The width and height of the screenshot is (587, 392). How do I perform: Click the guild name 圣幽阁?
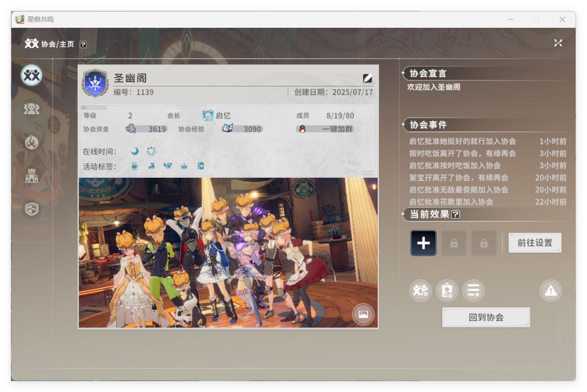130,78
